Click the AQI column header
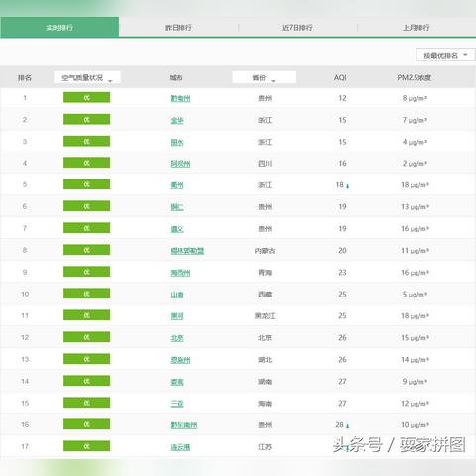Image resolution: width=476 pixels, height=476 pixels. pyautogui.click(x=340, y=78)
